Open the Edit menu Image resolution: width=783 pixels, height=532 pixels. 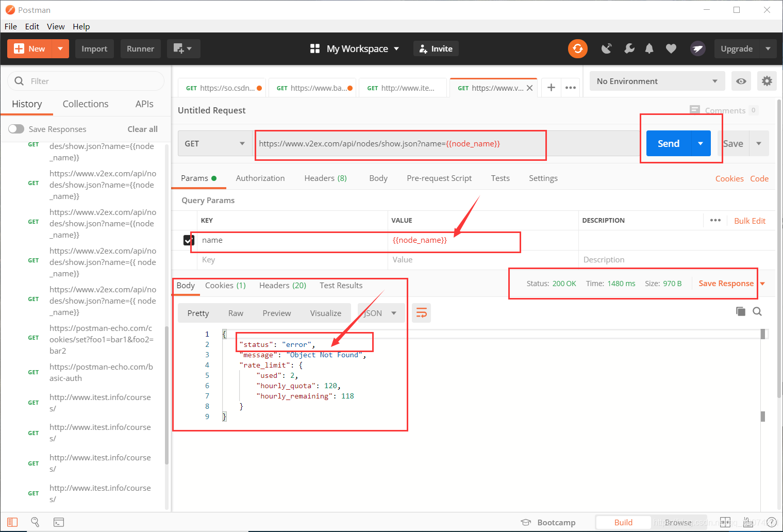click(x=32, y=26)
